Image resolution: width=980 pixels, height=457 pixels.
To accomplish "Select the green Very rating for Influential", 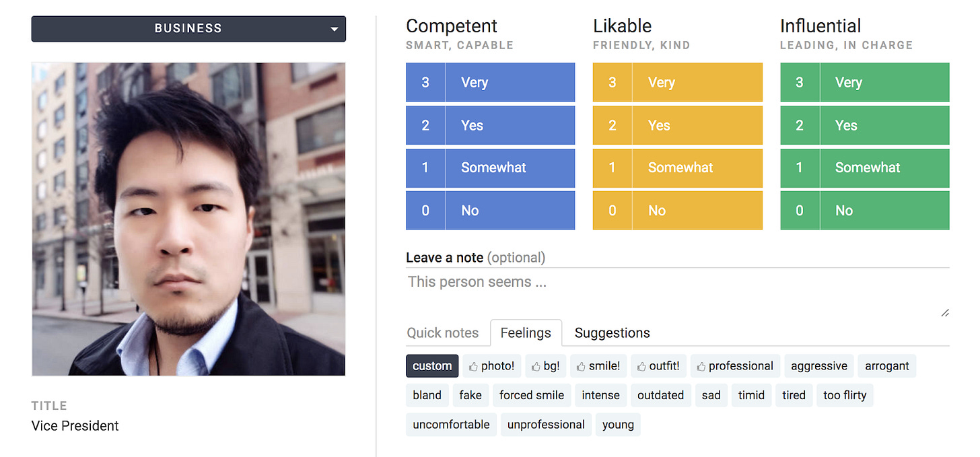I will click(864, 82).
